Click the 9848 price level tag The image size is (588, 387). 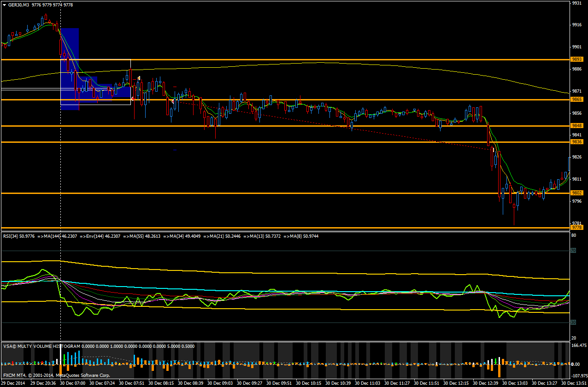click(x=576, y=126)
